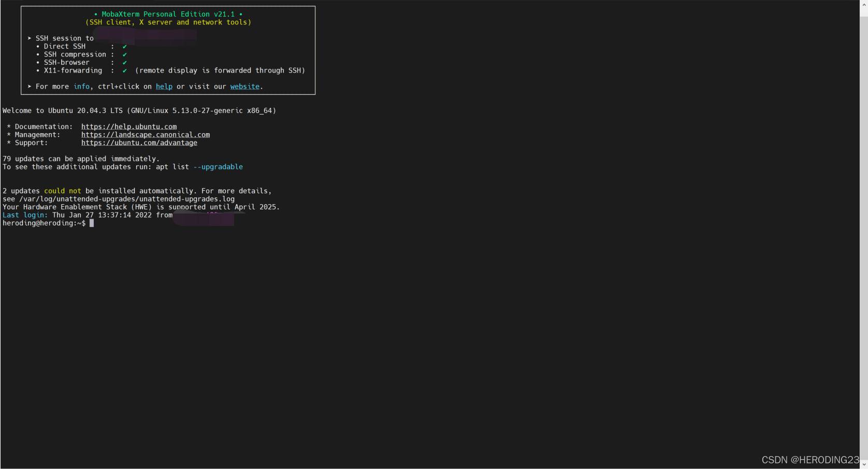The height and width of the screenshot is (469, 868).
Task: Click the X11-forwarding green checkmark
Action: 125,70
